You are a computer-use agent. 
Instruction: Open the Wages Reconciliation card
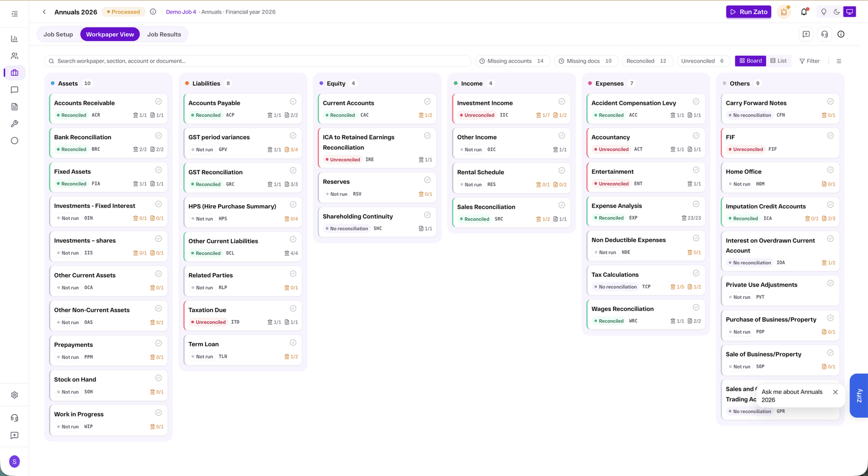pos(646,315)
